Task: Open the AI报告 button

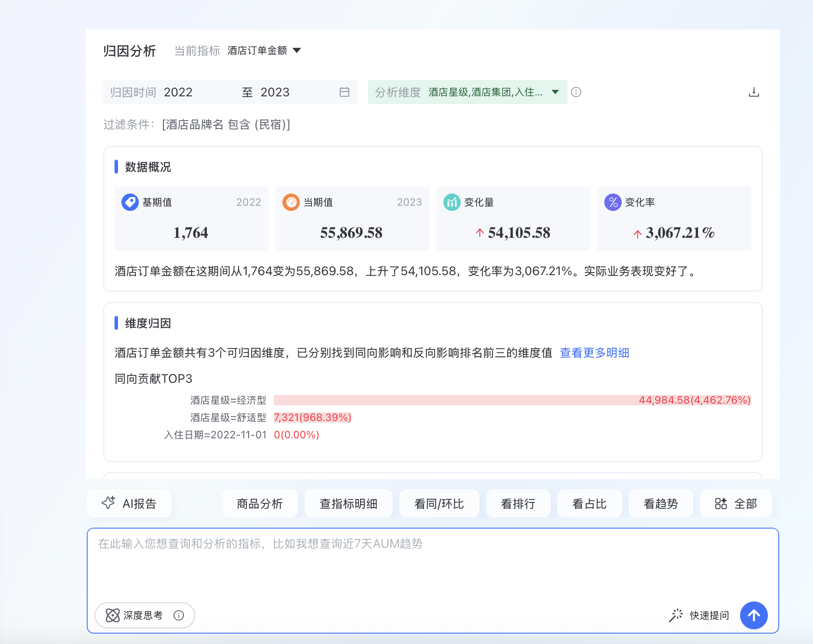Action: pos(129,503)
